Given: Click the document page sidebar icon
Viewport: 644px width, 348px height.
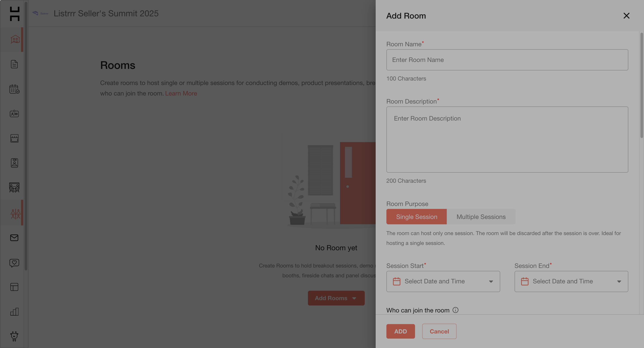Looking at the screenshot, I should click(14, 64).
